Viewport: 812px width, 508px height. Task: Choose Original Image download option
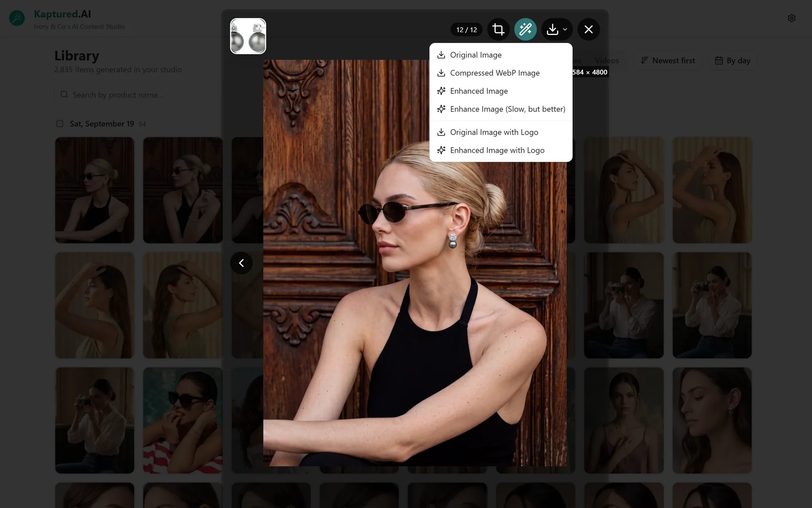(501, 55)
